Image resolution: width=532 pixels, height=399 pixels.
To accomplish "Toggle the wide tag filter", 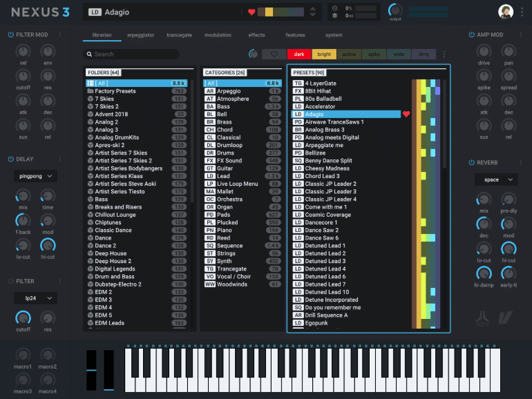I will point(399,55).
